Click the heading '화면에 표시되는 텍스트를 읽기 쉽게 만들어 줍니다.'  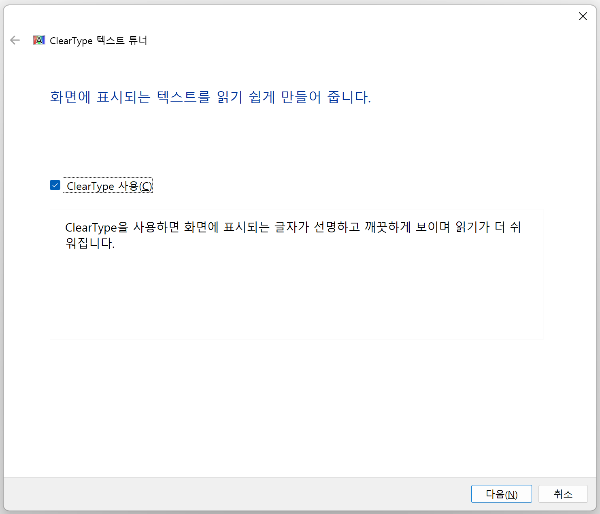coord(210,97)
